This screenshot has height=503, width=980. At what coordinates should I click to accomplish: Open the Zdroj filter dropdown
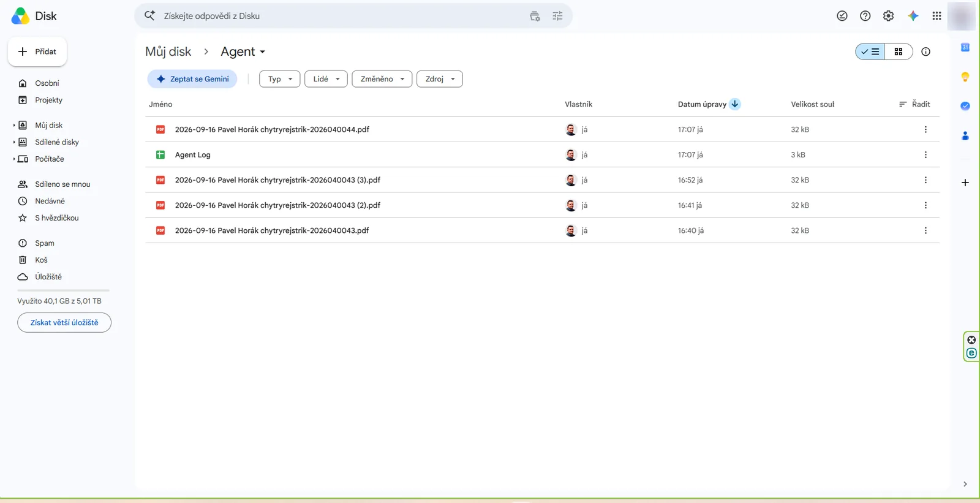(x=439, y=79)
